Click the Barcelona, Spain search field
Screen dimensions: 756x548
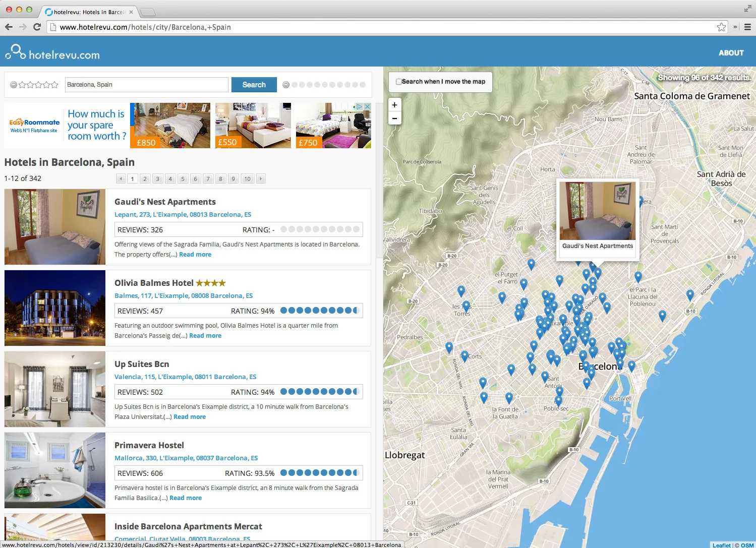point(147,85)
